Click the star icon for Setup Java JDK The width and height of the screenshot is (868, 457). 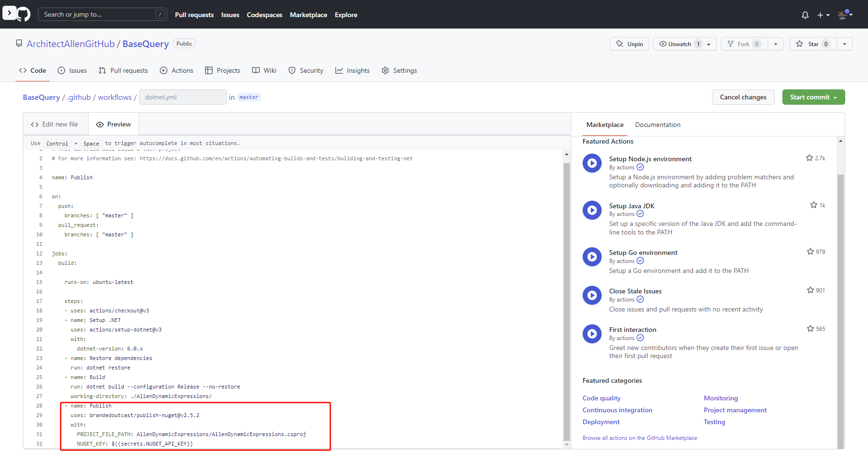(814, 205)
